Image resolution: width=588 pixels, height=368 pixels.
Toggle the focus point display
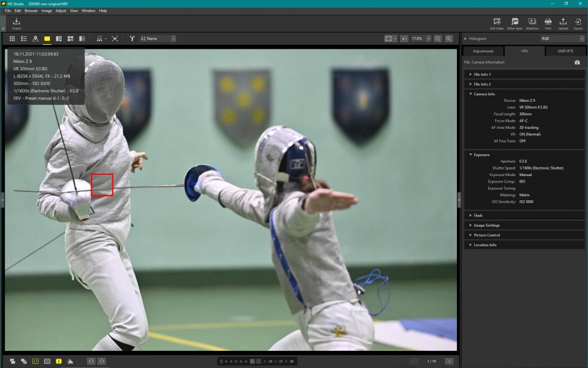[x=35, y=362]
